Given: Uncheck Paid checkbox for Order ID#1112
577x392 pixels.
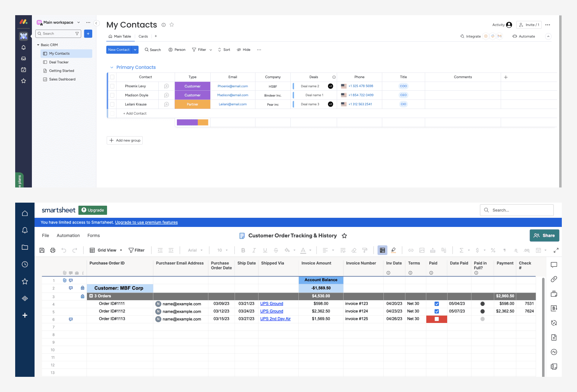Looking at the screenshot, I should pos(437,312).
